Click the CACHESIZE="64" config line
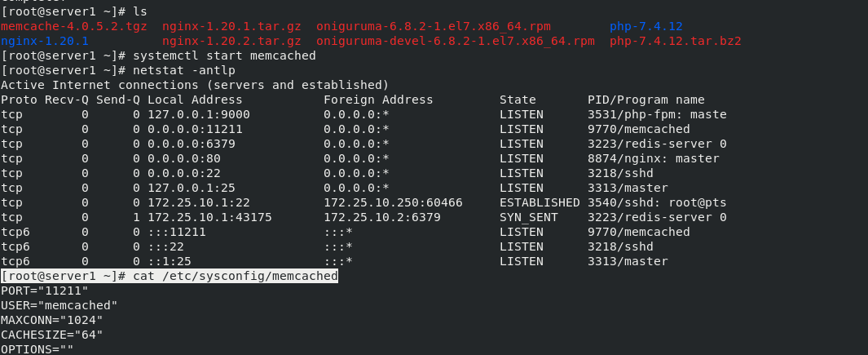 52,335
